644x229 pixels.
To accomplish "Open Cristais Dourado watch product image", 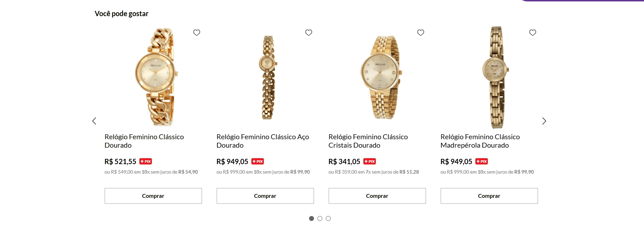I will tap(381, 77).
